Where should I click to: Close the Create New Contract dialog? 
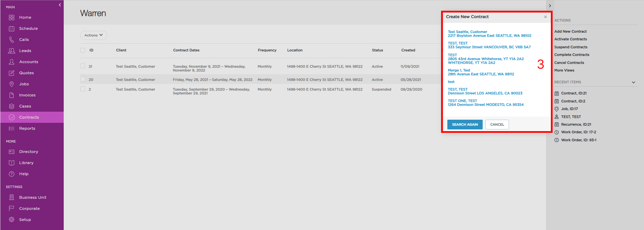(545, 17)
